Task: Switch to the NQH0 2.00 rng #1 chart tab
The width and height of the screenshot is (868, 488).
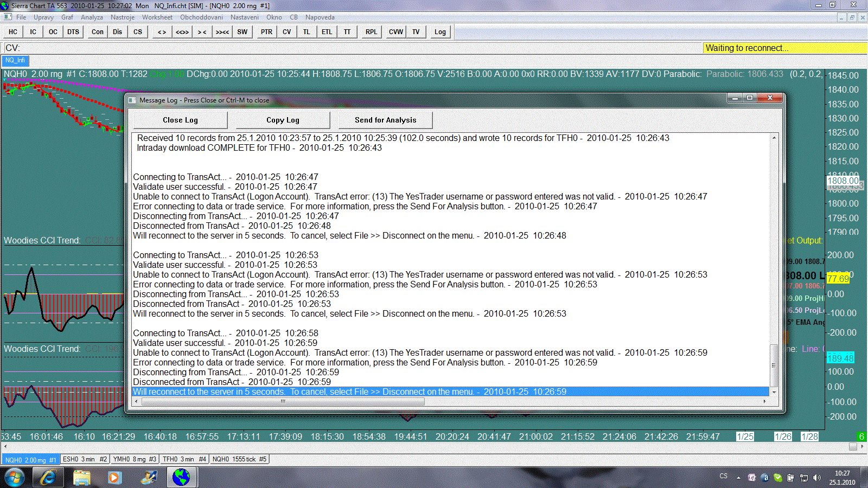Action: (30, 460)
